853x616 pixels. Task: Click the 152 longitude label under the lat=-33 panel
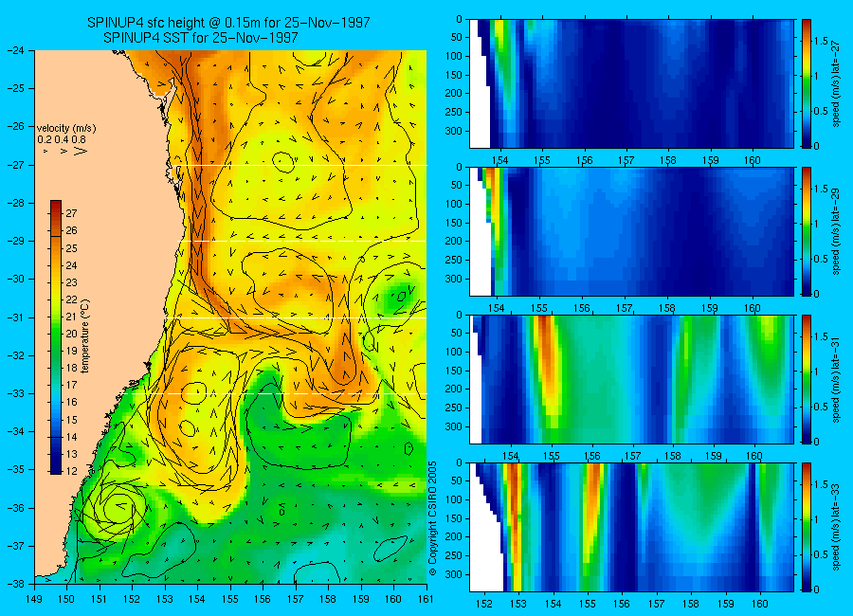coord(483,604)
